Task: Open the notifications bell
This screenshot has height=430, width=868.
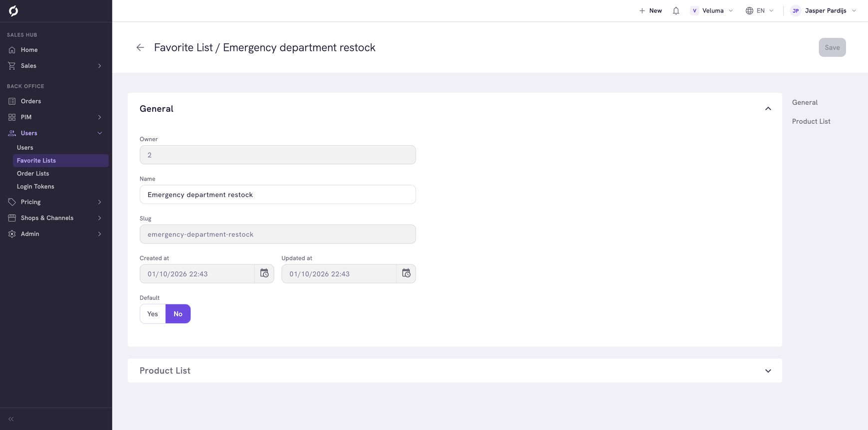Action: pyautogui.click(x=676, y=10)
